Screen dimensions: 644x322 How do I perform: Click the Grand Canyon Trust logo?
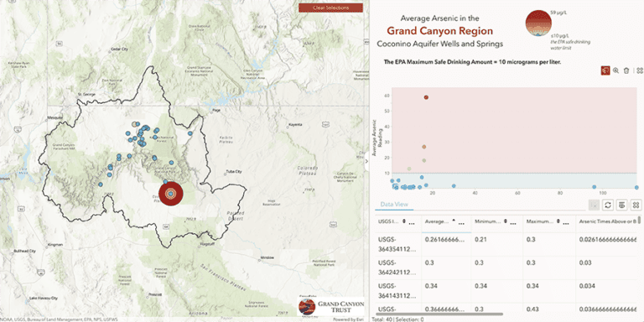330,306
